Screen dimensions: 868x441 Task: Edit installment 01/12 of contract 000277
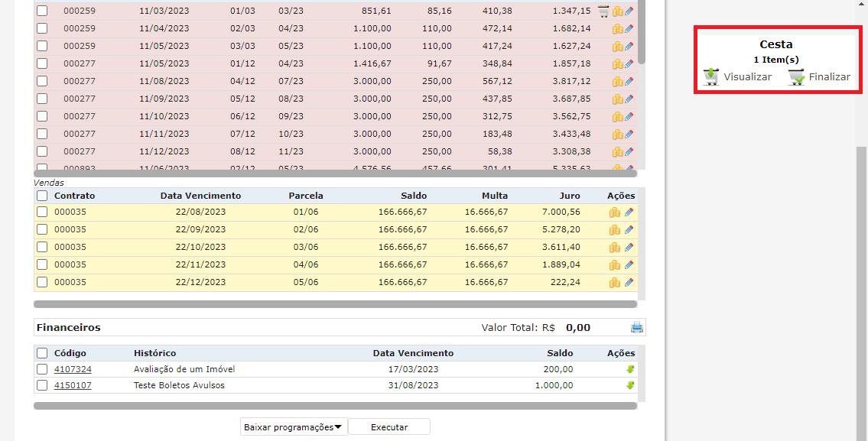tap(629, 64)
